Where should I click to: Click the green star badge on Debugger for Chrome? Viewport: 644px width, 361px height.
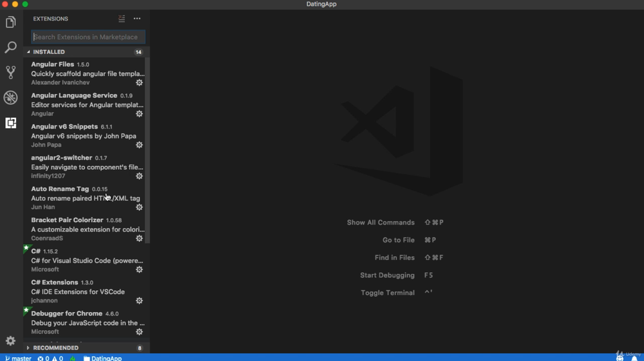26,310
